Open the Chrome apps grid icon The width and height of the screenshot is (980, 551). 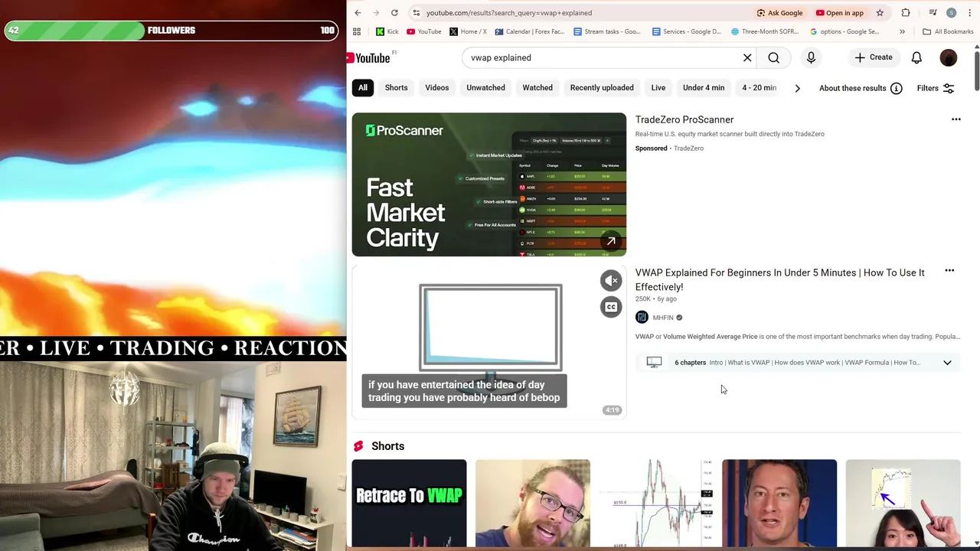357,31
